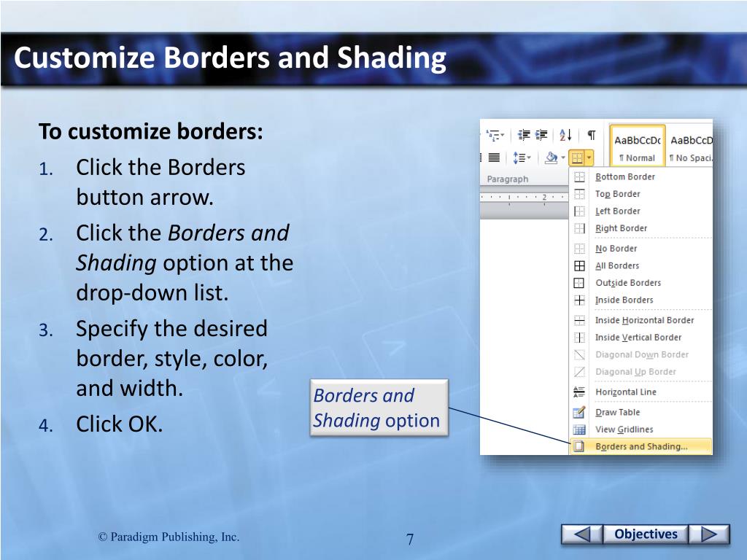Click the Shading paint bucket icon
The width and height of the screenshot is (747, 560).
coord(551,157)
